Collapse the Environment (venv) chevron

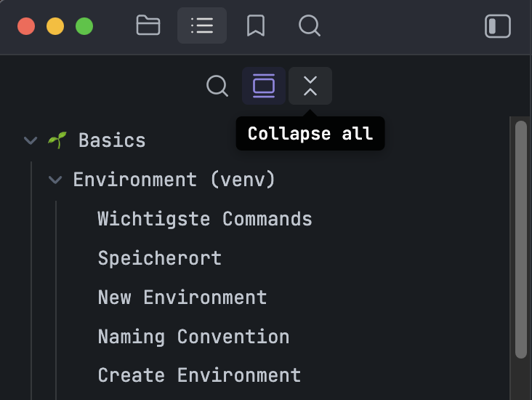pyautogui.click(x=55, y=180)
